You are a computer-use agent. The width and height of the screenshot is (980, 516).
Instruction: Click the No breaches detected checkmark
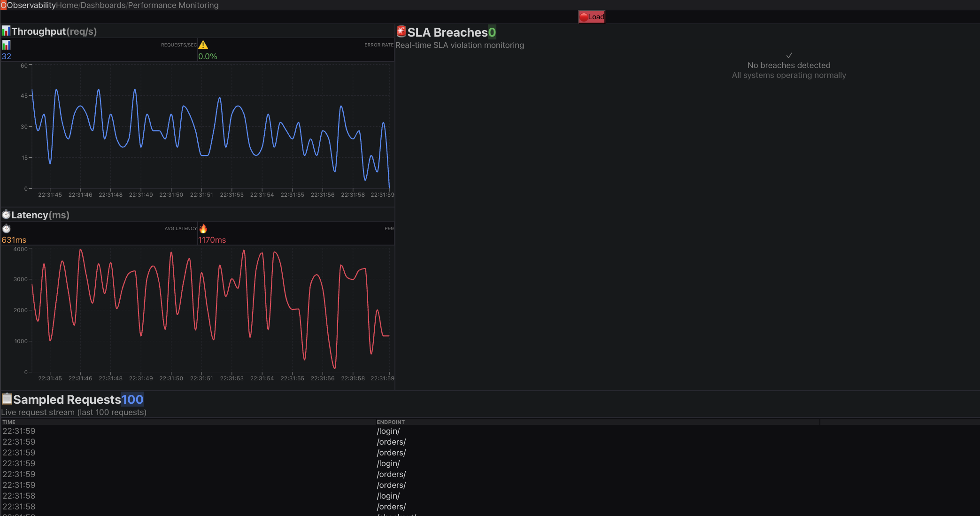pyautogui.click(x=789, y=55)
